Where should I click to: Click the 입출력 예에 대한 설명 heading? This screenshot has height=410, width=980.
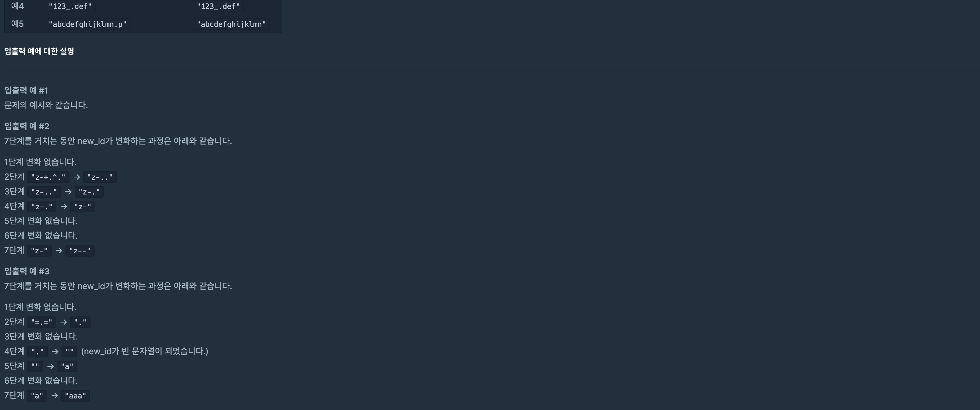39,51
